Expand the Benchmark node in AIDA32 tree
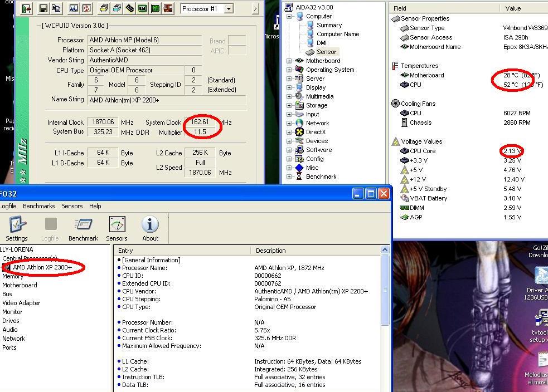 click(289, 177)
